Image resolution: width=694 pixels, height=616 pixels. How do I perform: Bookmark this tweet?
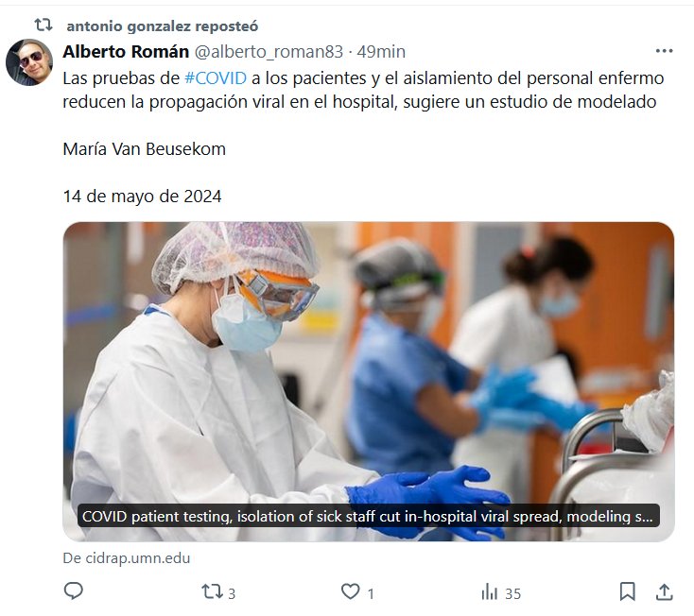[627, 591]
